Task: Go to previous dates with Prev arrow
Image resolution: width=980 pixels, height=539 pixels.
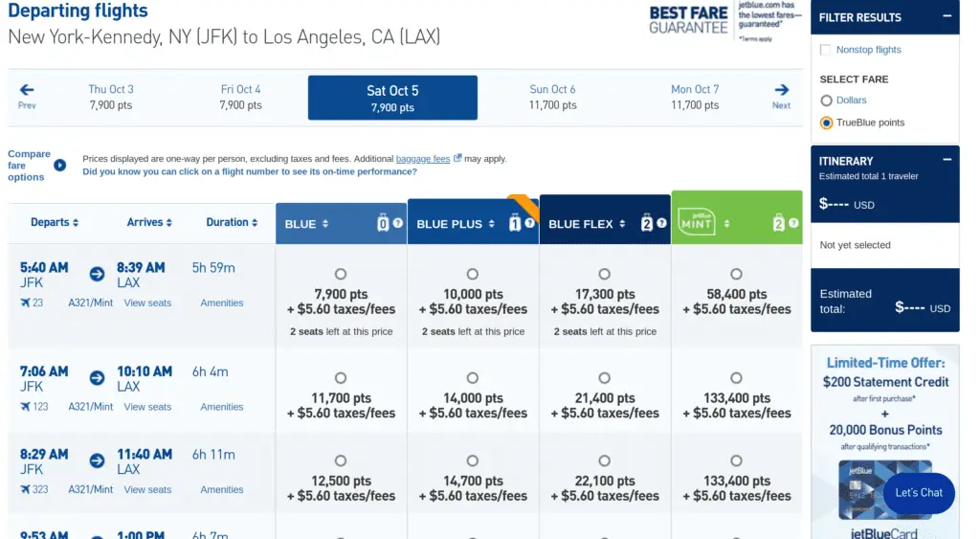Action: coord(27,97)
